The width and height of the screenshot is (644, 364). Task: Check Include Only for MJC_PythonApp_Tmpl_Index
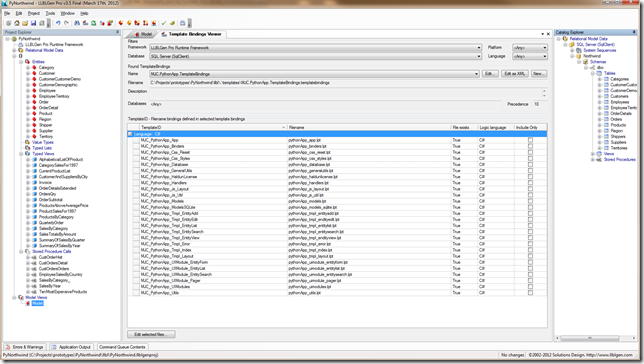click(x=530, y=250)
